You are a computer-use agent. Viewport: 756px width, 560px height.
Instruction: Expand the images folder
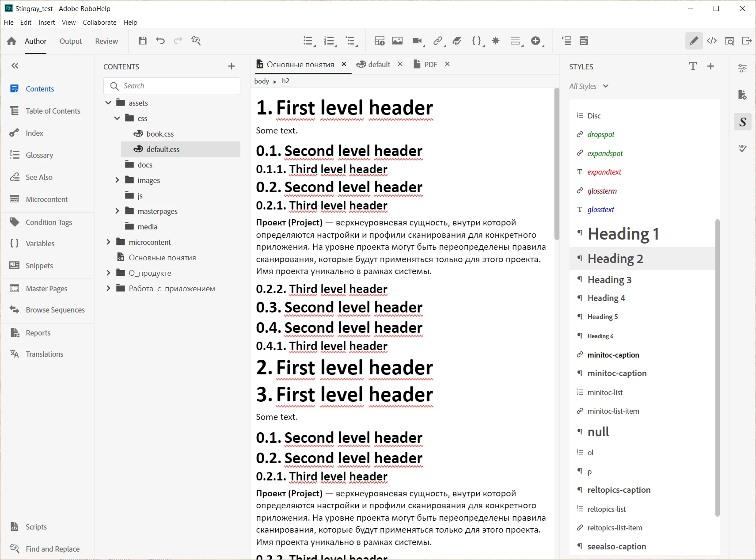(x=117, y=180)
